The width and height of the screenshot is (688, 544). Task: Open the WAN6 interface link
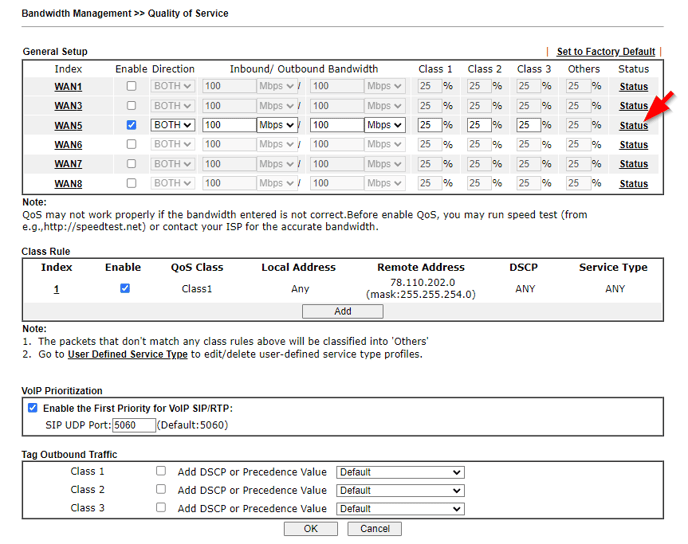click(x=68, y=145)
